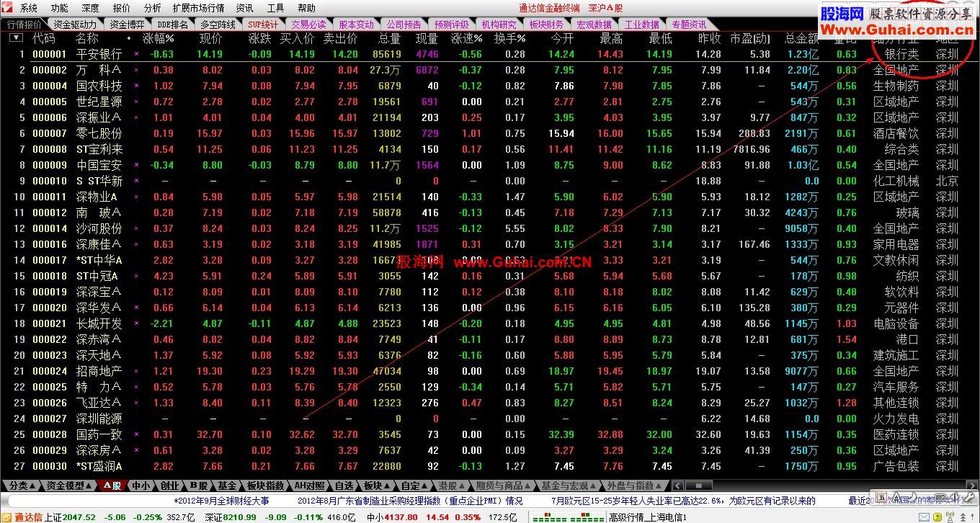Open the 扩展市场行情 menu
Screen dimensions: 980x523
198,8
